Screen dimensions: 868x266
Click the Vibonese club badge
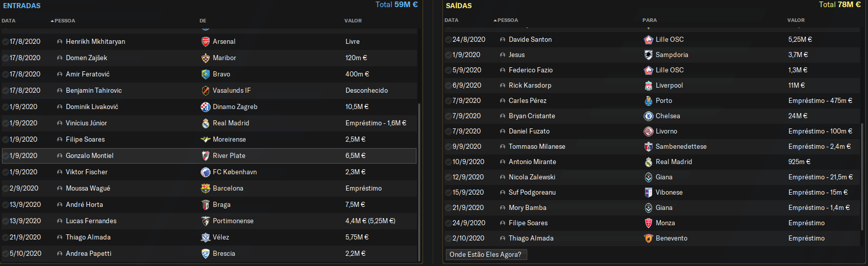648,193
